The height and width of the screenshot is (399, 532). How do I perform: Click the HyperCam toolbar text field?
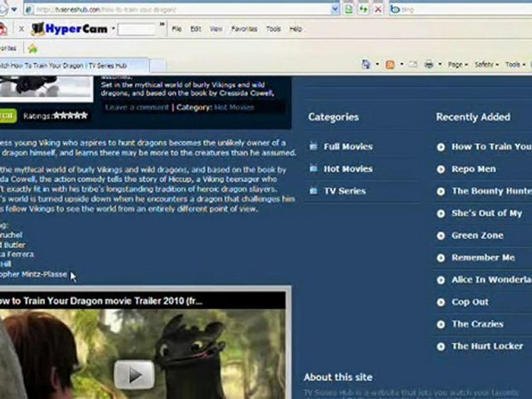(136, 29)
